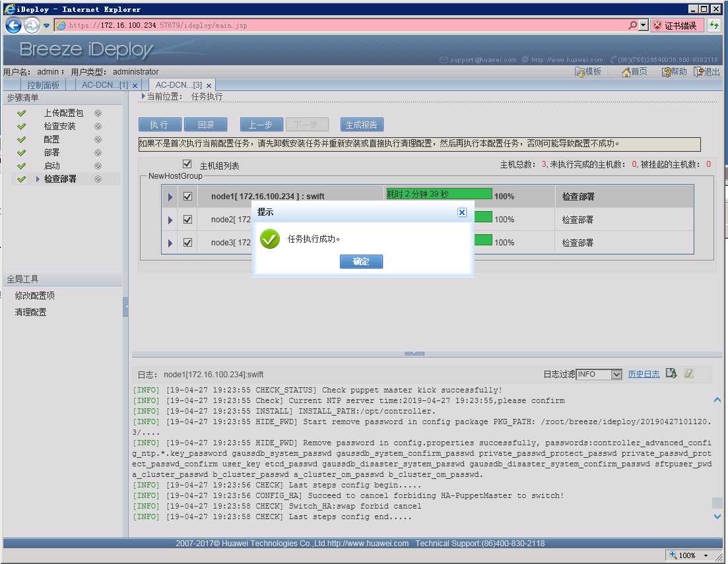Open the recent pages dropdown next to Forward

[x=46, y=26]
